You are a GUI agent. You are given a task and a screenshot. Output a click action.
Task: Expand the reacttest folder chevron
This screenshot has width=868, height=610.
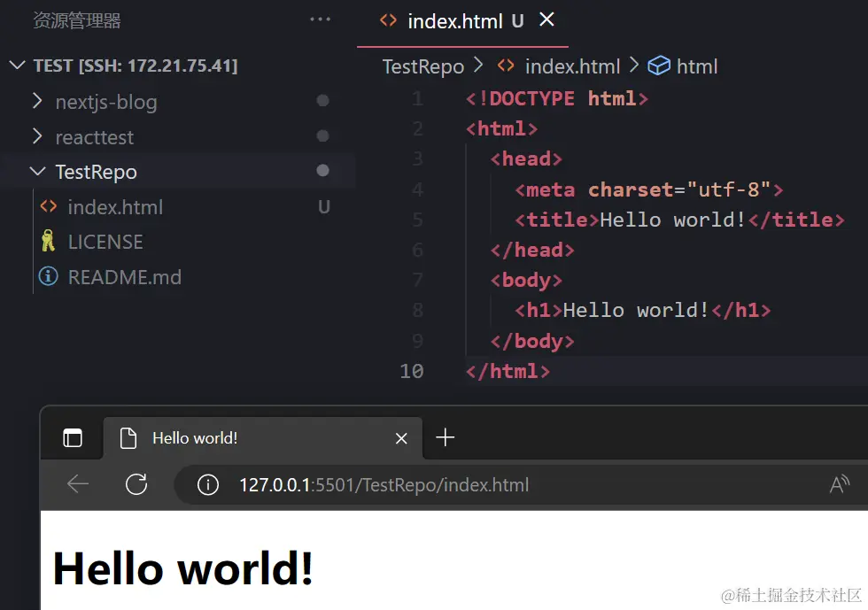pos(37,136)
